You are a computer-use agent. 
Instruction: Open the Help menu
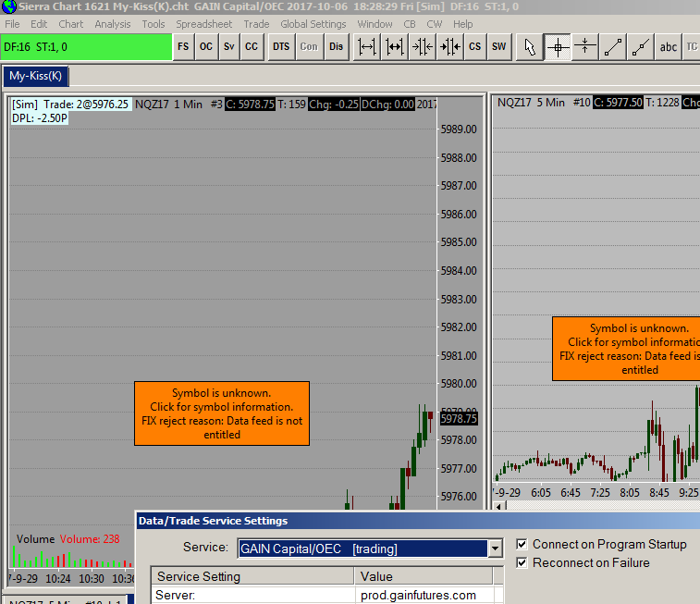463,24
